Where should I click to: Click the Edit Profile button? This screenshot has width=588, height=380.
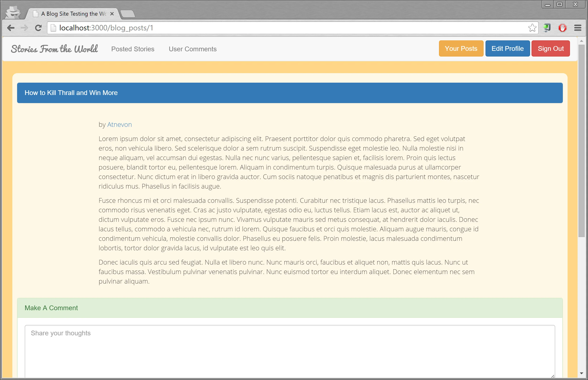[507, 48]
